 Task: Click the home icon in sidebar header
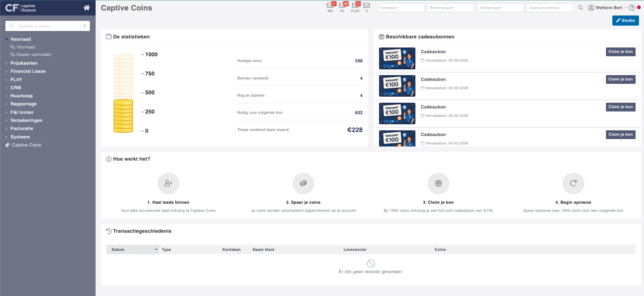coord(87,8)
